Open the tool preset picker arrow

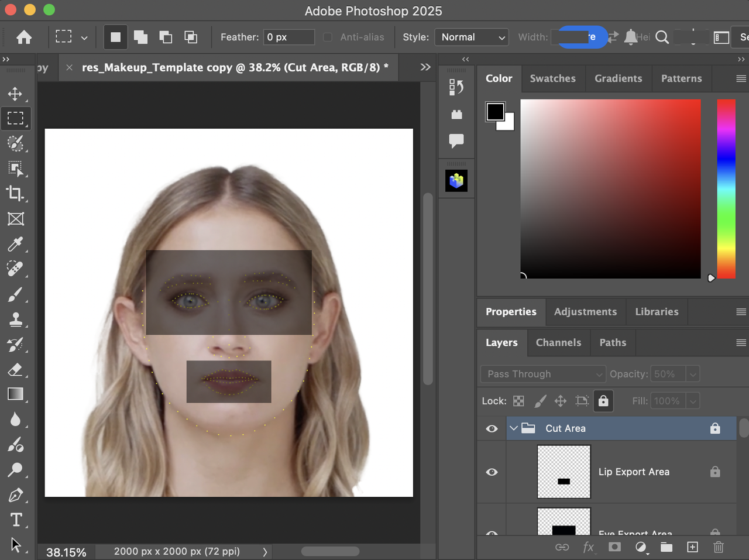pyautogui.click(x=84, y=38)
